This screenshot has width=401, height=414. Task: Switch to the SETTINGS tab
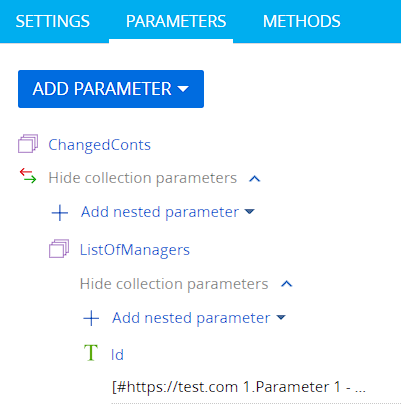[x=53, y=21]
